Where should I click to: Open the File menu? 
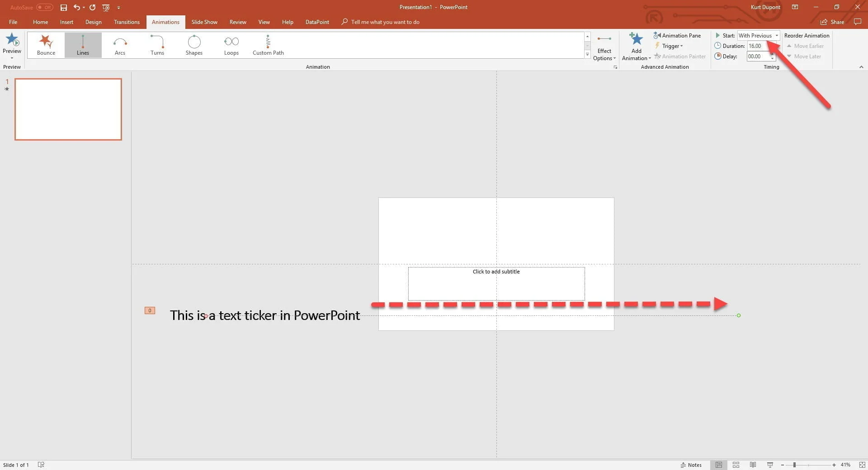(x=13, y=22)
